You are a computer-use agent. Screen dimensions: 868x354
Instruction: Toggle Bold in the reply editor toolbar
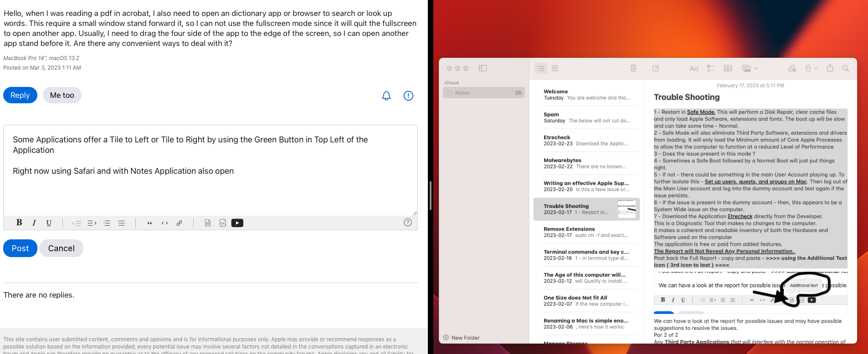[x=19, y=223]
